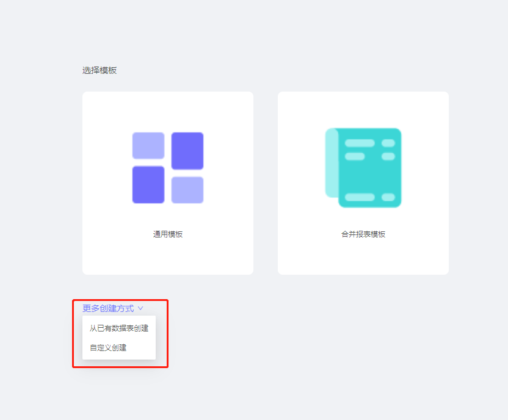Screen dimensions: 508x420
Task: Click the light teal folded edge of report icon
Action: [332, 163]
